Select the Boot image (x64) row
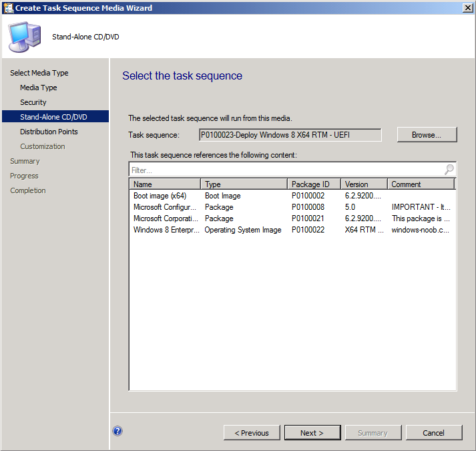 (x=292, y=196)
